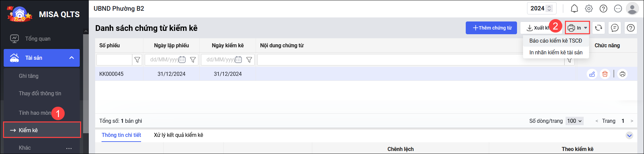Click filter icon for Số phiếu column

pos(137,60)
